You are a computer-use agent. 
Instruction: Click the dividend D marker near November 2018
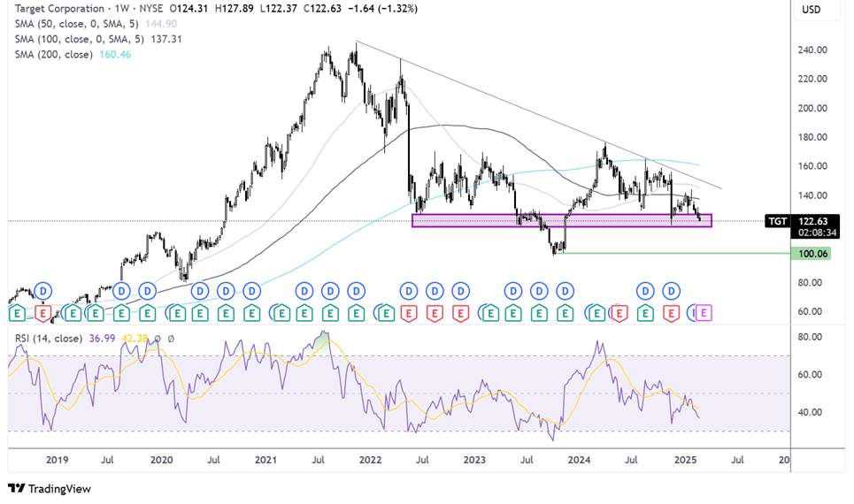[43, 291]
